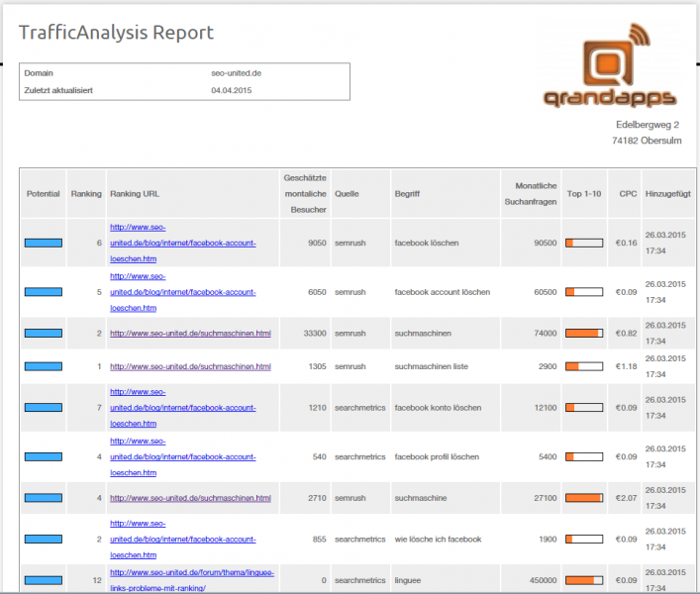Click the search volume '450000'
This screenshot has width=700, height=594.
(x=544, y=580)
